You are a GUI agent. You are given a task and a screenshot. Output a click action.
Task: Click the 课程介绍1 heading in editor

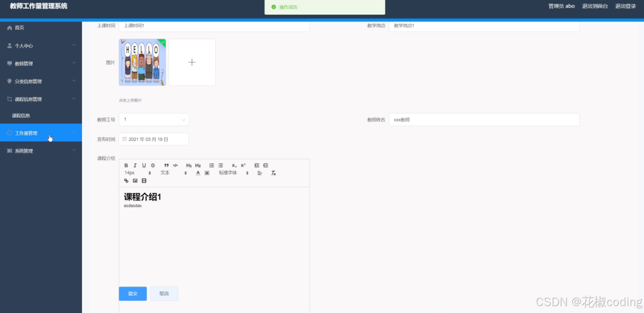click(142, 197)
